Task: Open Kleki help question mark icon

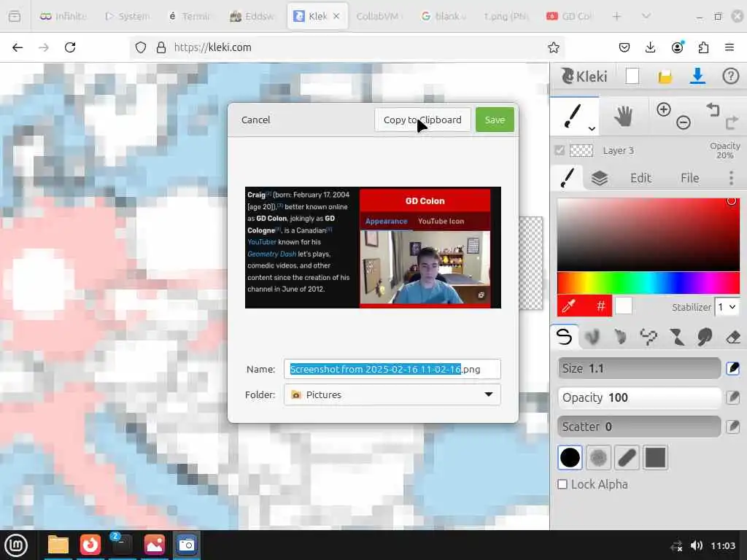Action: click(730, 76)
